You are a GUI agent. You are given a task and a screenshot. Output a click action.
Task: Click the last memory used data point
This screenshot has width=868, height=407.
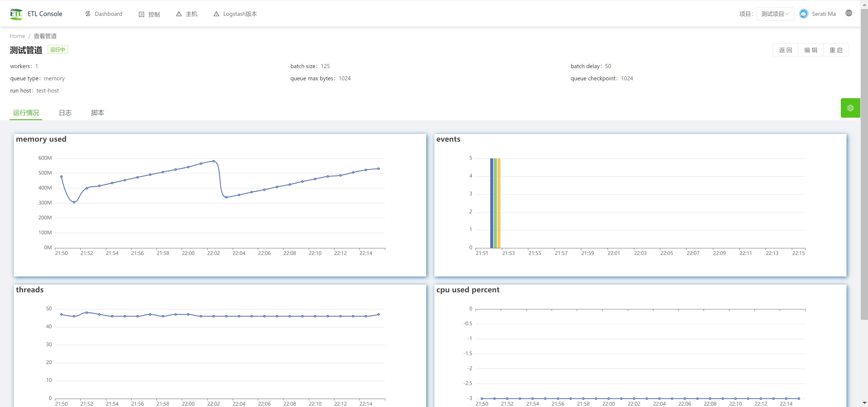[378, 169]
